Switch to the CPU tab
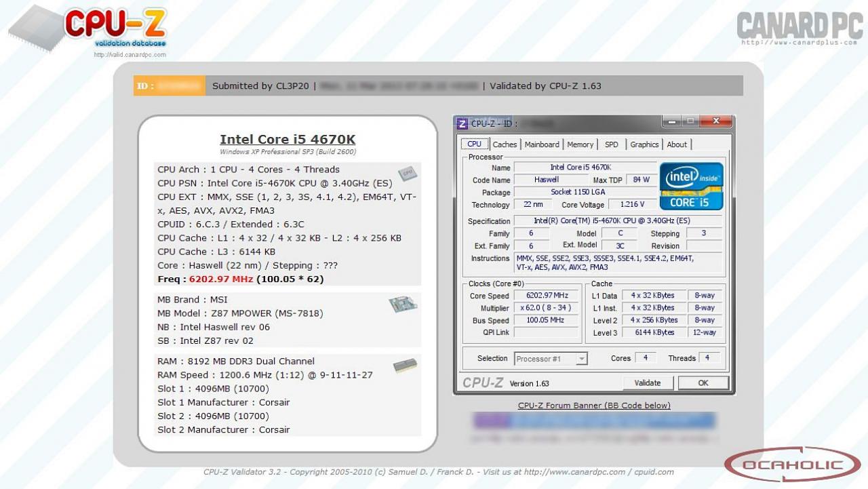Viewport: 868px width, 489px height. [x=475, y=144]
